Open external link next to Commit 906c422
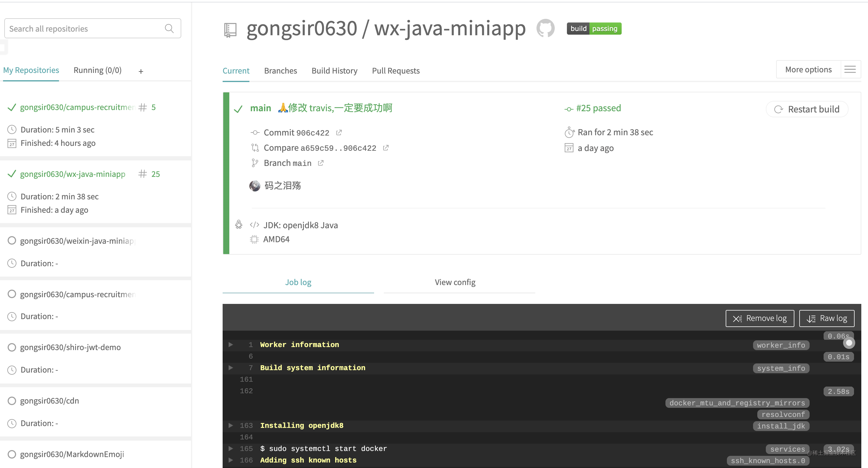868x468 pixels. click(339, 133)
